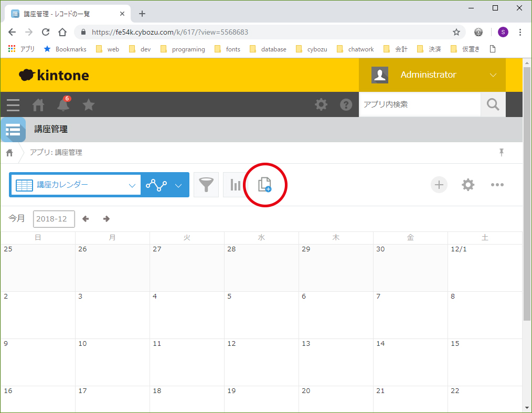Pin this app with pushpin icon
This screenshot has width=532, height=413.
(x=502, y=152)
